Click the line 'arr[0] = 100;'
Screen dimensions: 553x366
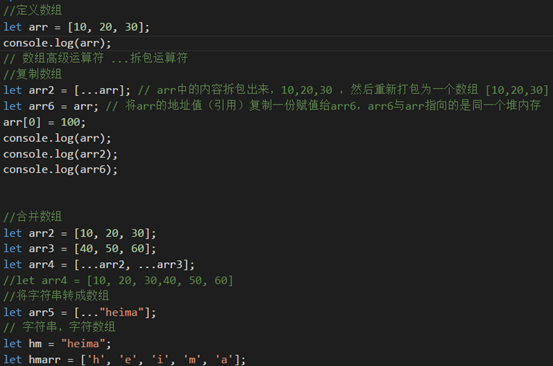pos(44,122)
